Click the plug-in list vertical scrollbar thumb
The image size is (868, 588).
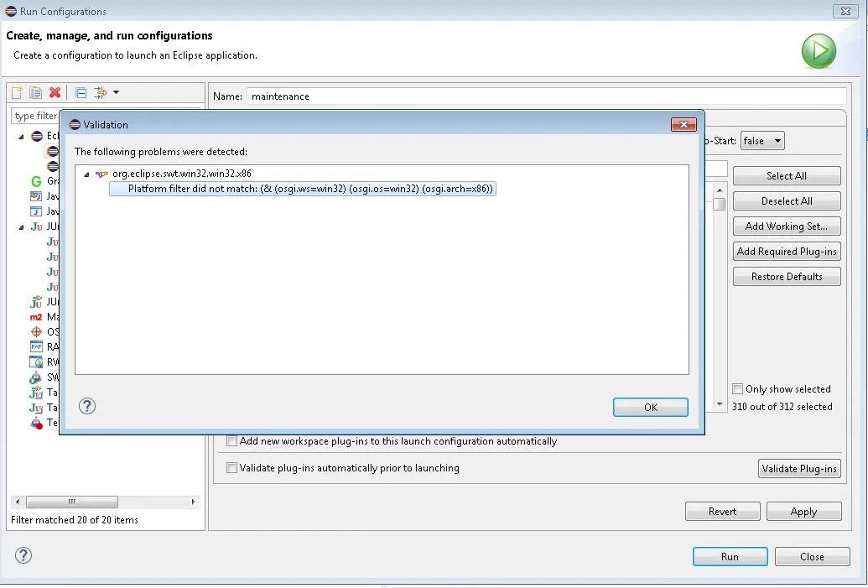tap(719, 205)
